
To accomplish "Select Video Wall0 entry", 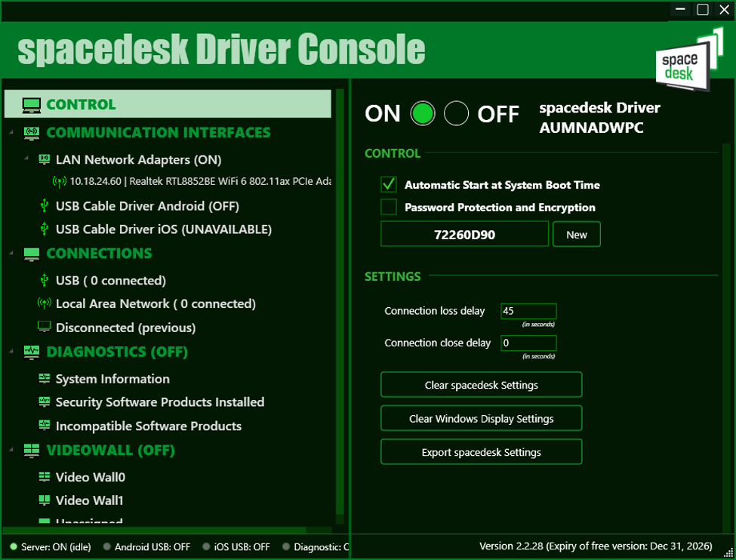I will pos(91,477).
